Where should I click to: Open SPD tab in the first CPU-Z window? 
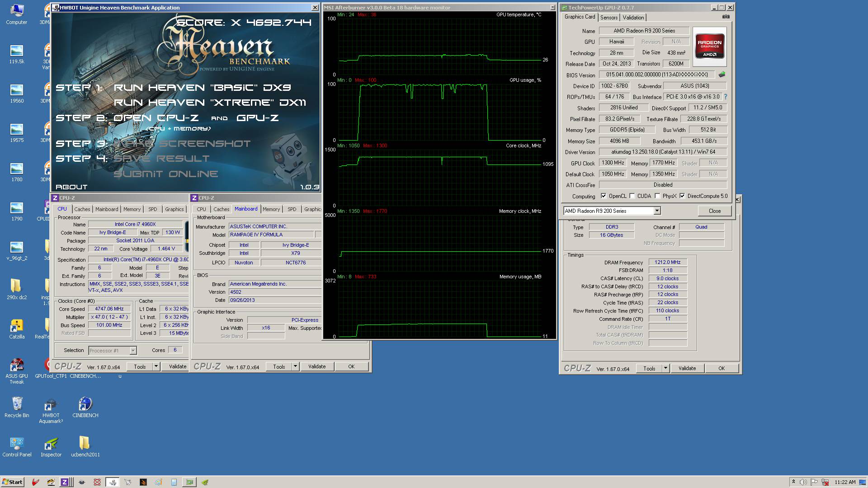[153, 209]
